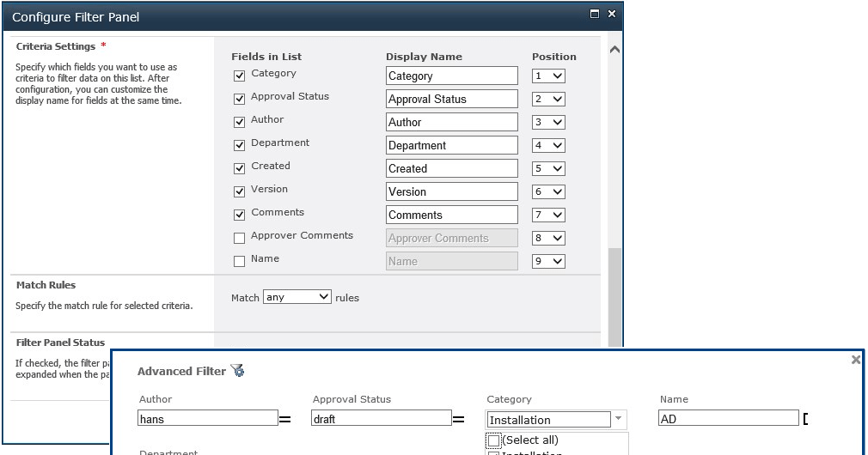Click the Author filter field containing hans

pos(208,418)
